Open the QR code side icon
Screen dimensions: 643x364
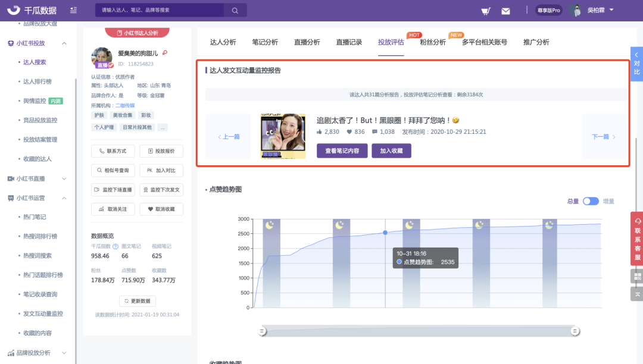(x=637, y=277)
